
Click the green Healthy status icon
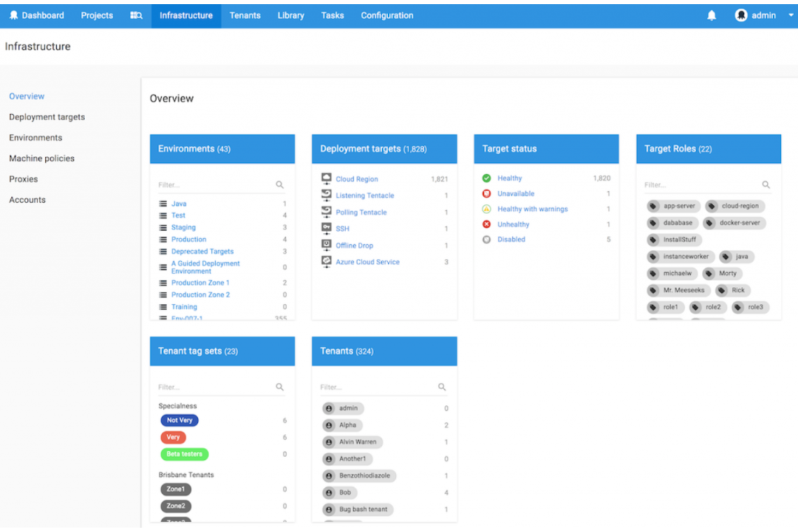(487, 178)
